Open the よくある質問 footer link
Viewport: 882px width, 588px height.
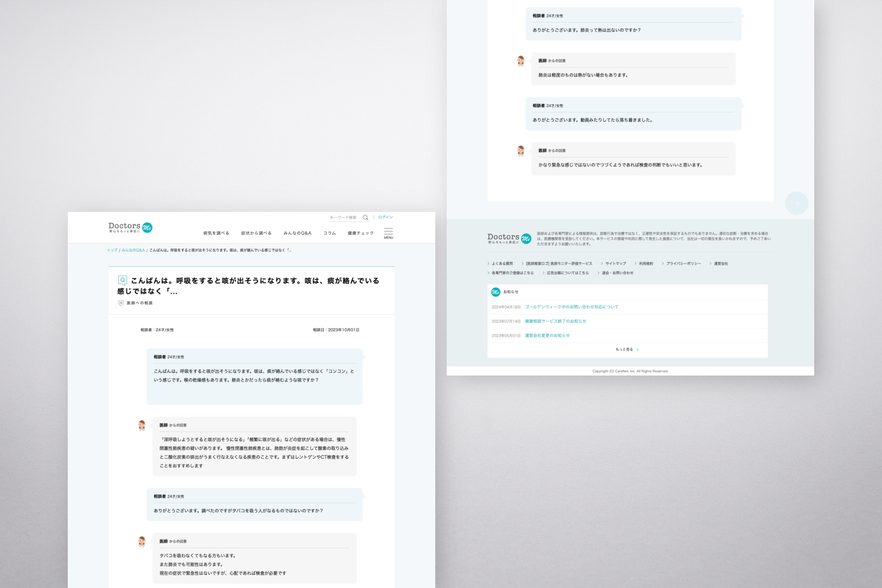pyautogui.click(x=502, y=264)
